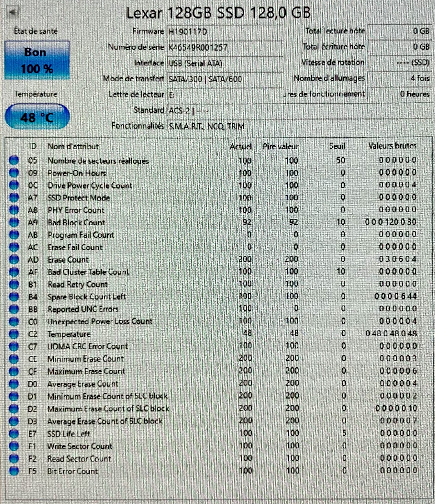
Task: Select the SSD Life Left attribute name
Action: [x=69, y=434]
